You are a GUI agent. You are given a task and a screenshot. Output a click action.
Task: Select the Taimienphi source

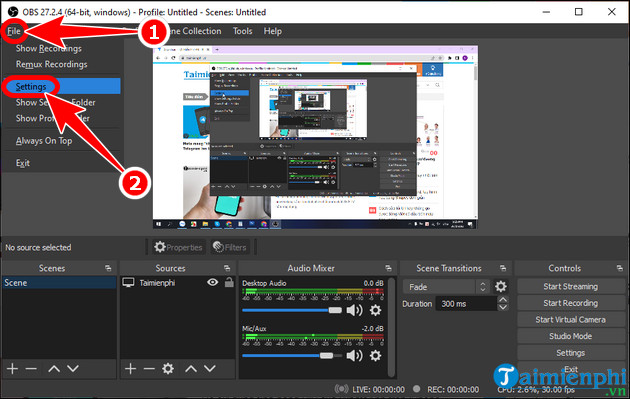click(x=157, y=283)
